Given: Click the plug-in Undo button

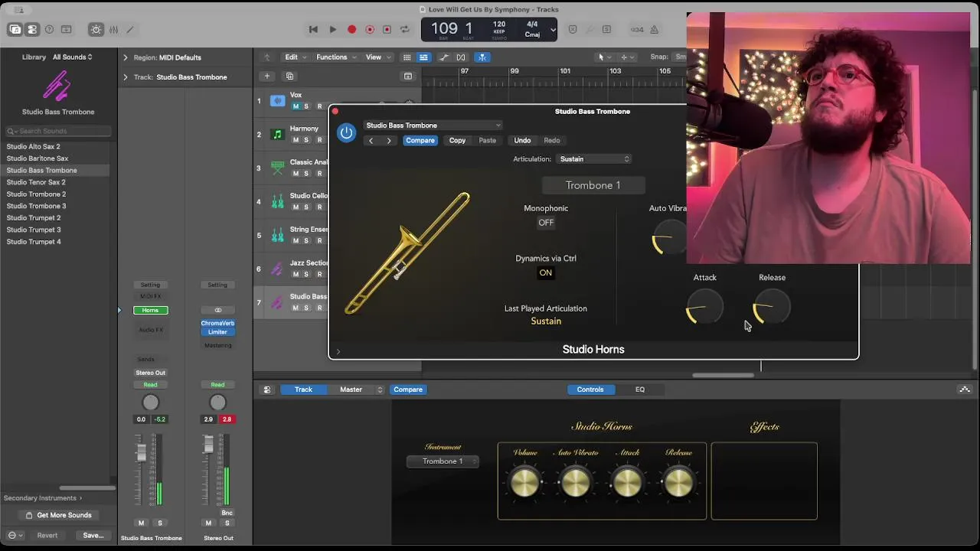Looking at the screenshot, I should 522,141.
